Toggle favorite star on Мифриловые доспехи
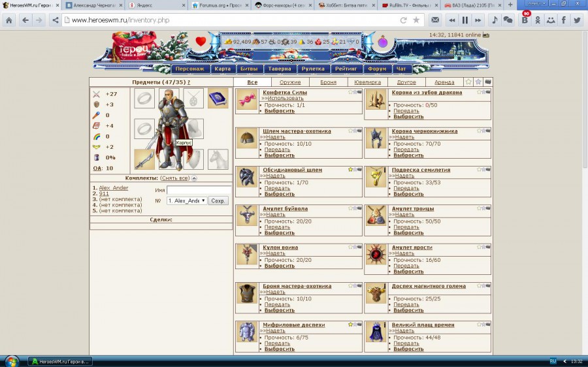Image resolution: width=588 pixels, height=367 pixels. pos(350,325)
